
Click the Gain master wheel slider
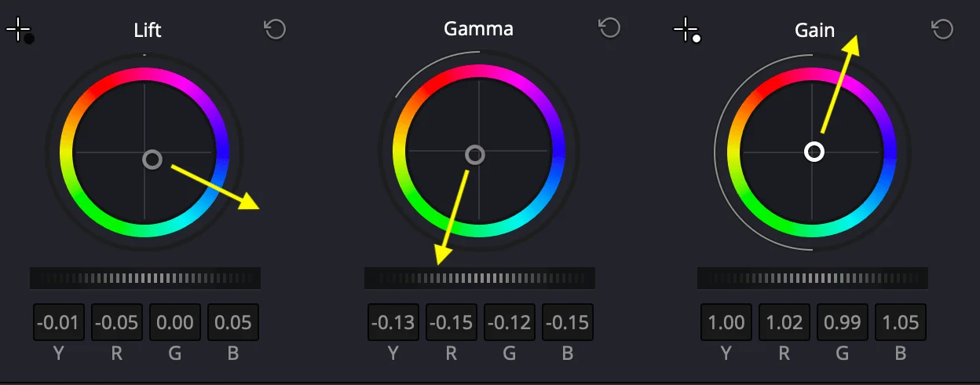[813, 278]
